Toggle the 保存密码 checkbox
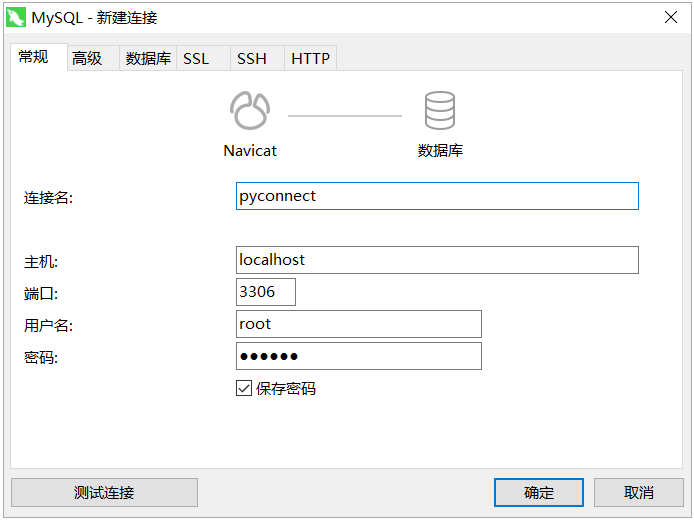 (x=244, y=388)
